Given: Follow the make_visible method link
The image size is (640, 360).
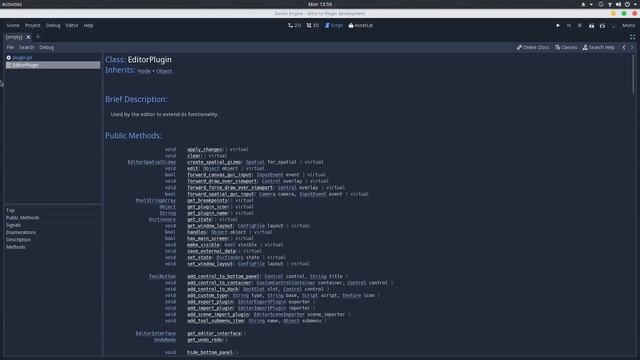Looking at the screenshot, I should tap(203, 245).
